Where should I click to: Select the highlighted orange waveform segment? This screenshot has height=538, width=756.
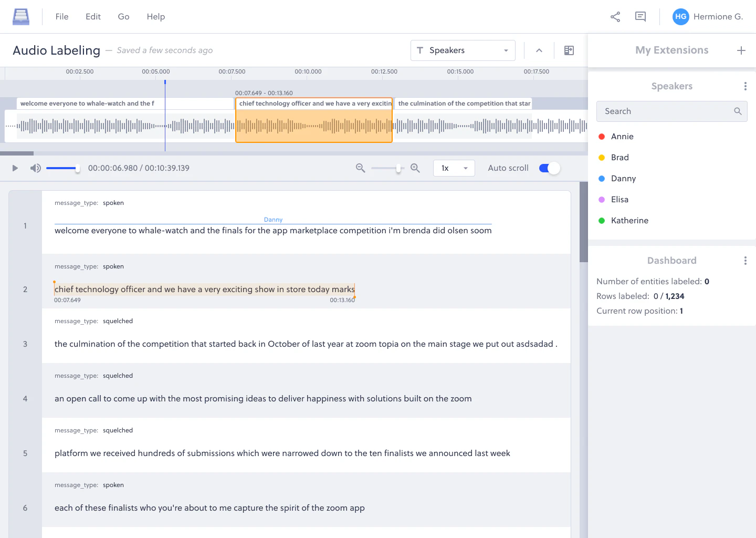click(314, 120)
